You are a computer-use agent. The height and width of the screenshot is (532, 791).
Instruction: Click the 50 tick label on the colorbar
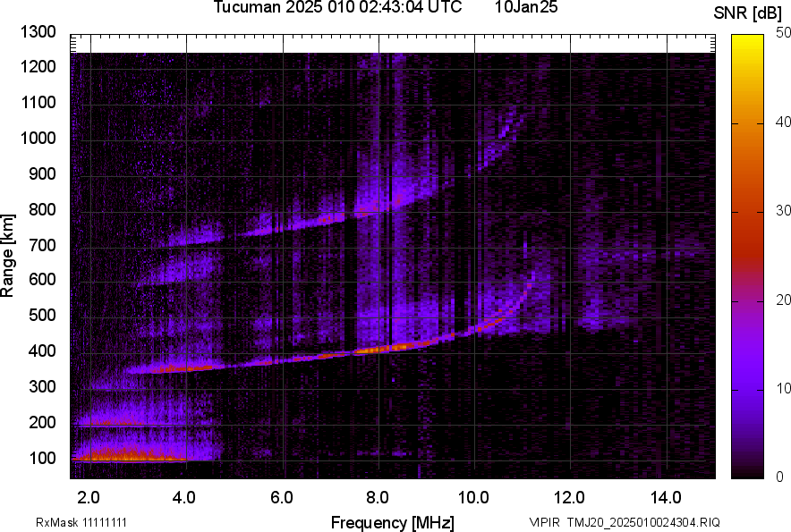pyautogui.click(x=784, y=32)
